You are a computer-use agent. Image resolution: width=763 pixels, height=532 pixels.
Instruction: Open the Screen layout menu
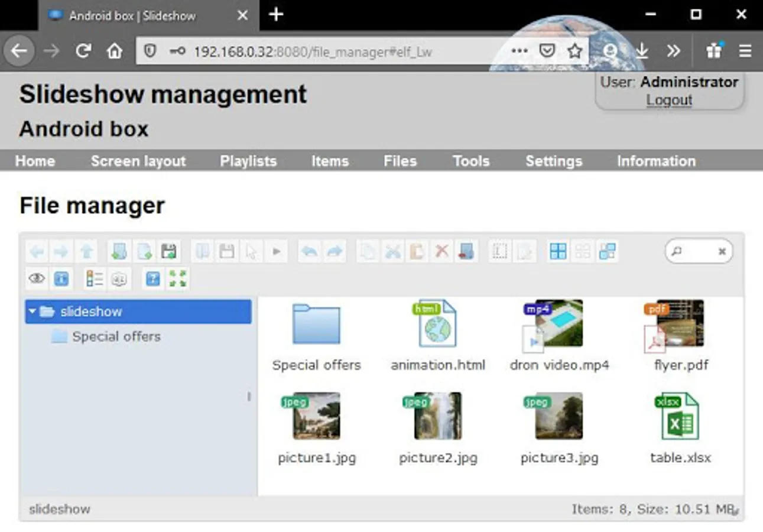[138, 161]
